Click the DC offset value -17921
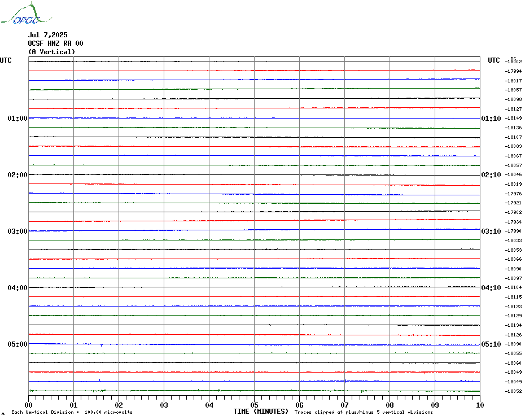 (513, 203)
